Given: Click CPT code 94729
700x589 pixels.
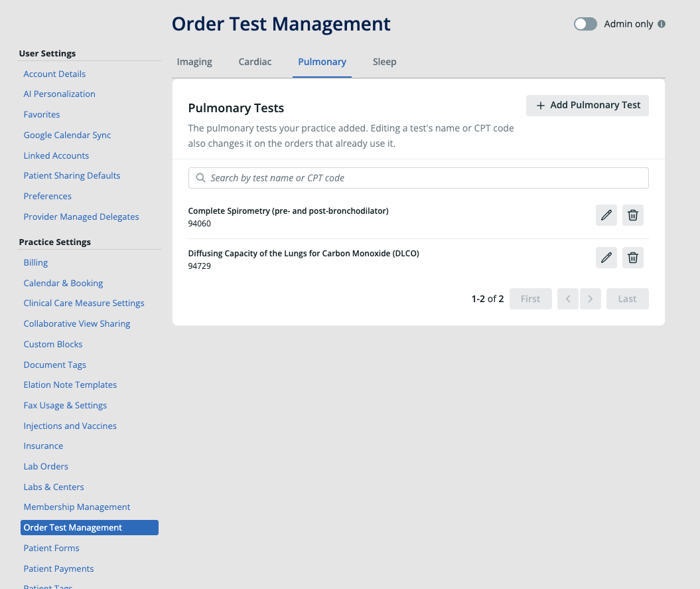Looking at the screenshot, I should (x=199, y=266).
